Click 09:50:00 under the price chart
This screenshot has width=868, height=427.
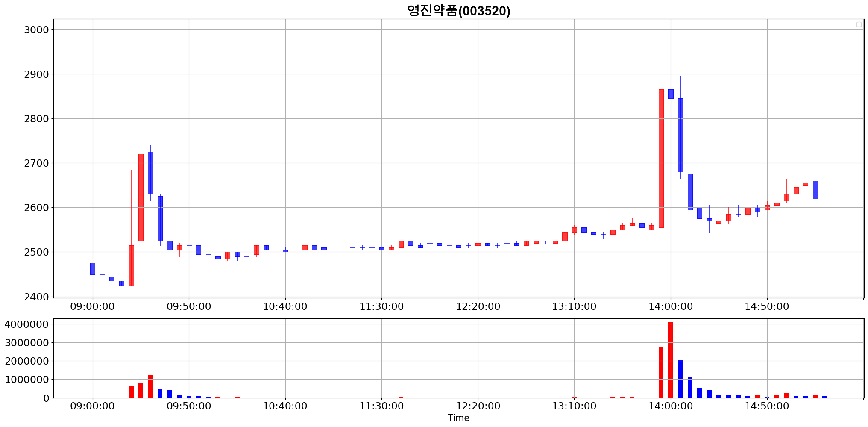189,306
